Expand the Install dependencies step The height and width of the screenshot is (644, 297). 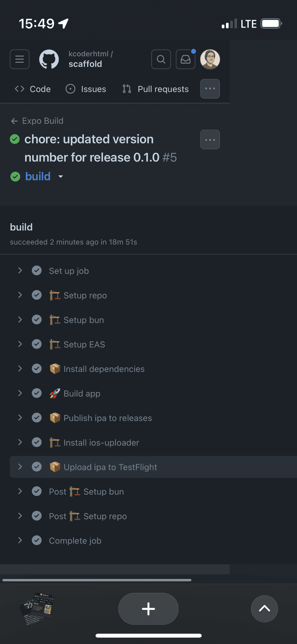click(20, 369)
